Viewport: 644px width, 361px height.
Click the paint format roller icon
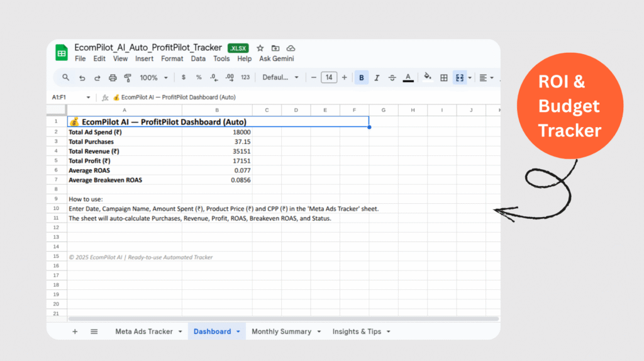pos(128,78)
